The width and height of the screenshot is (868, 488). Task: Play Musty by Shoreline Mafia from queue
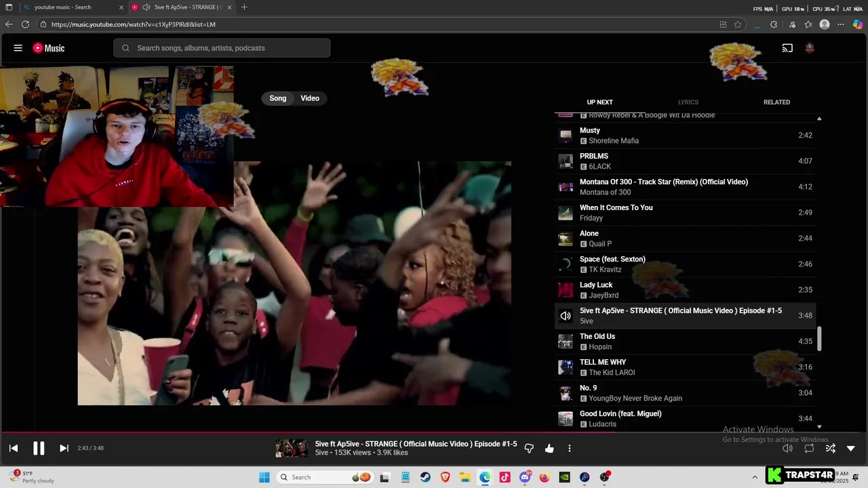click(685, 136)
